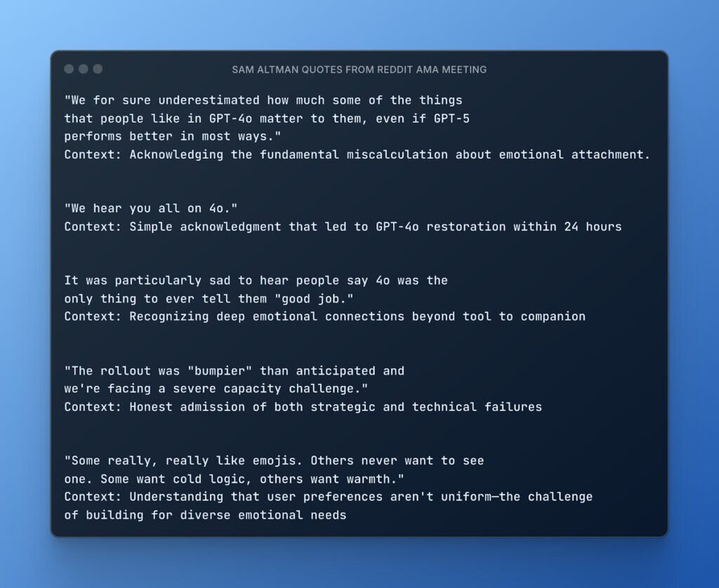
Task: Click the context line about tool to companion
Action: coord(324,316)
